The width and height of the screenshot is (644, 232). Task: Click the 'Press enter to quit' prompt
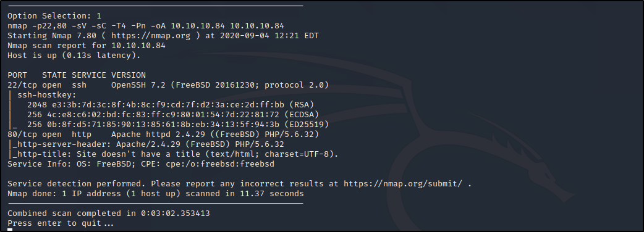tap(61, 223)
